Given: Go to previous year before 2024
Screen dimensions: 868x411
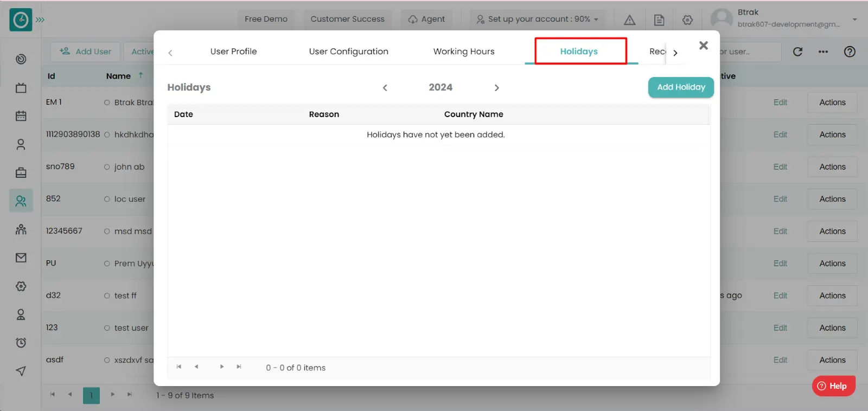Looking at the screenshot, I should pyautogui.click(x=385, y=88).
